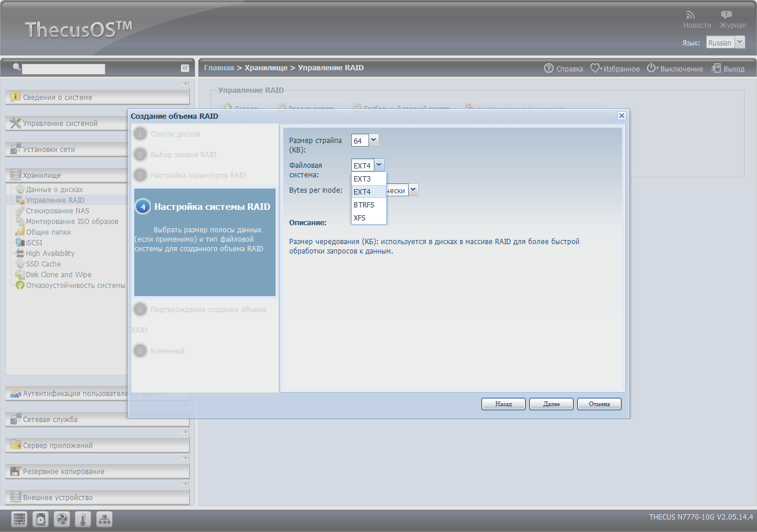Close the Создание объема RAID dialog

click(x=622, y=116)
